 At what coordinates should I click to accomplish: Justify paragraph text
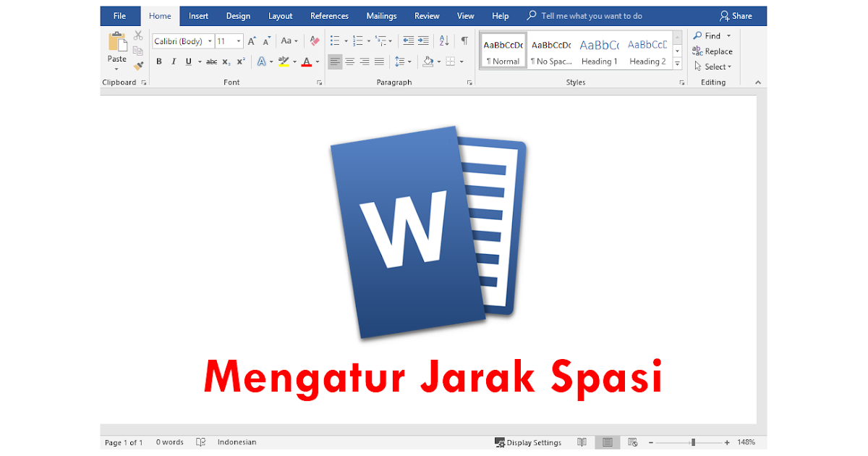coord(379,62)
